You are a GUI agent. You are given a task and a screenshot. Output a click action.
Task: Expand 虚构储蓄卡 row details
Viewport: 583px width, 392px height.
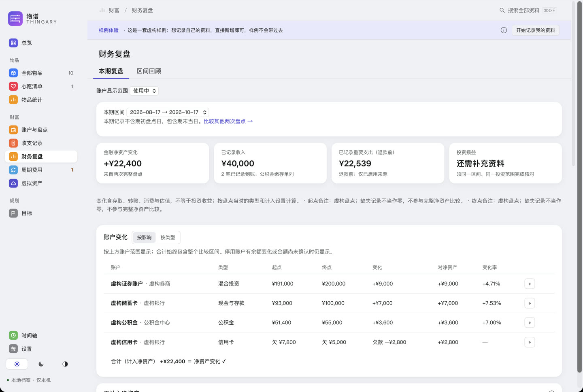point(530,303)
